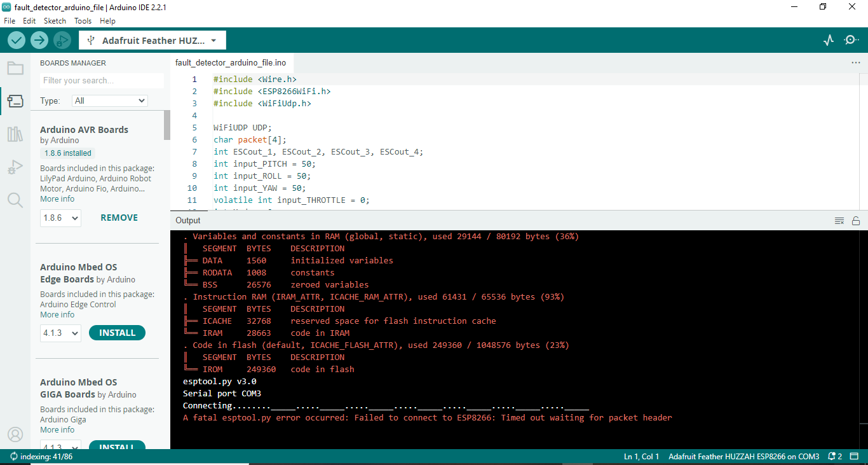Toggle the bottom panel status bar icon
This screenshot has height=465, width=868.
point(855,457)
